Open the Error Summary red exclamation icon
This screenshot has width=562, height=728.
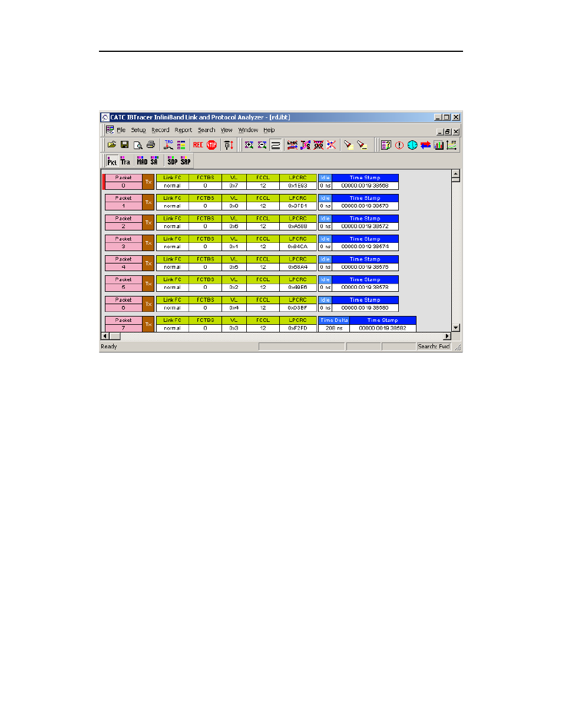399,145
